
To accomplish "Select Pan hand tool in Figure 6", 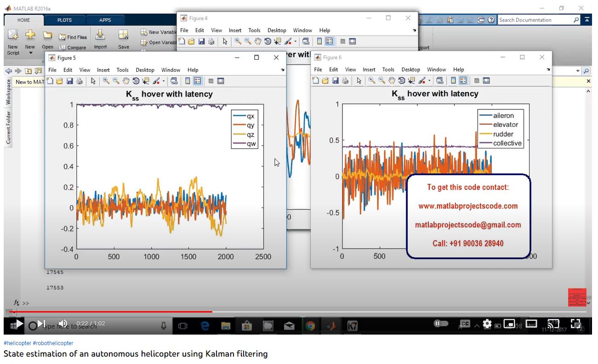I will click(392, 81).
